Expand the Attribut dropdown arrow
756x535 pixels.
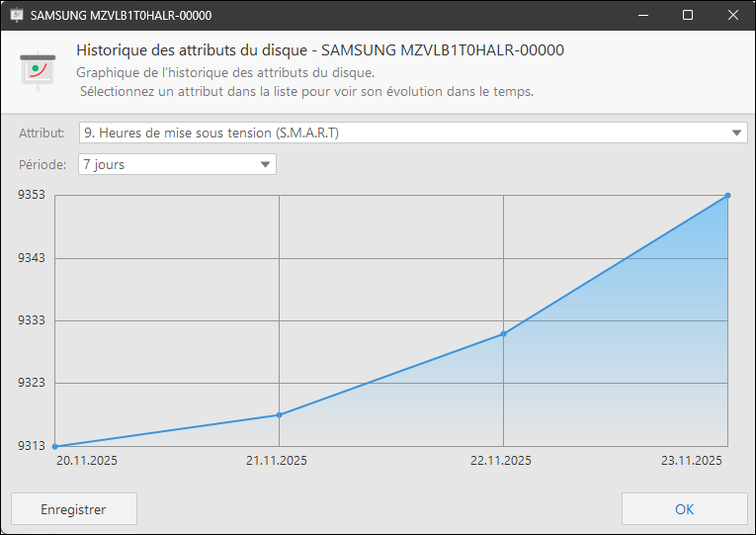pyautogui.click(x=738, y=133)
